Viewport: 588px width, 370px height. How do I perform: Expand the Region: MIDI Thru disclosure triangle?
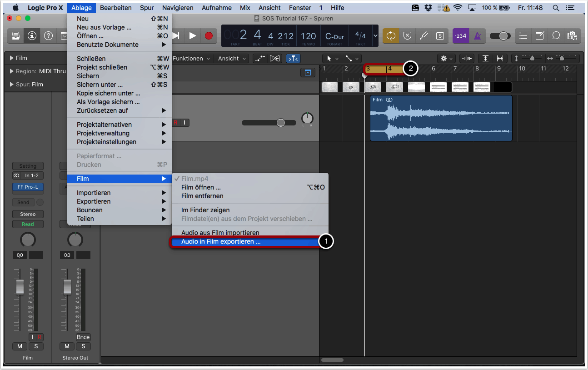pyautogui.click(x=11, y=71)
